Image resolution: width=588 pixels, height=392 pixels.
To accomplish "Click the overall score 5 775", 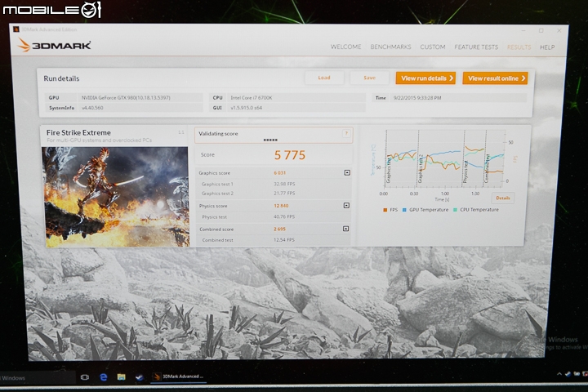I will (x=289, y=155).
